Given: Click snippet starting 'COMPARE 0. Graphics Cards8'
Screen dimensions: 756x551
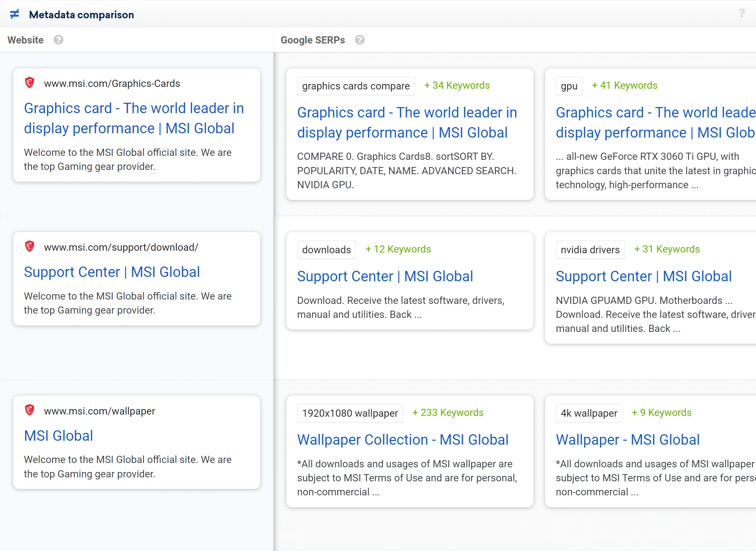Looking at the screenshot, I should [x=407, y=171].
